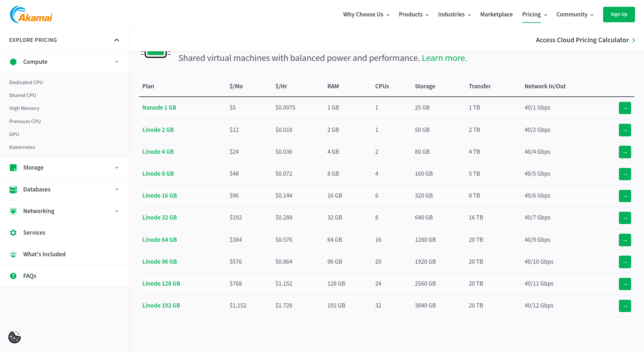This screenshot has width=644, height=352.
Task: Expand the Databases section chevron
Action: click(x=117, y=190)
